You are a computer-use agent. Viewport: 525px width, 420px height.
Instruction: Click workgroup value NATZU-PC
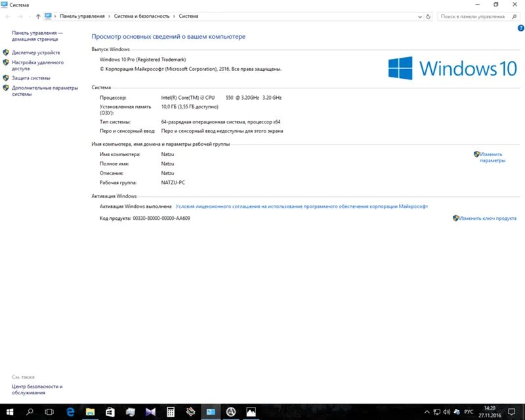pyautogui.click(x=173, y=183)
